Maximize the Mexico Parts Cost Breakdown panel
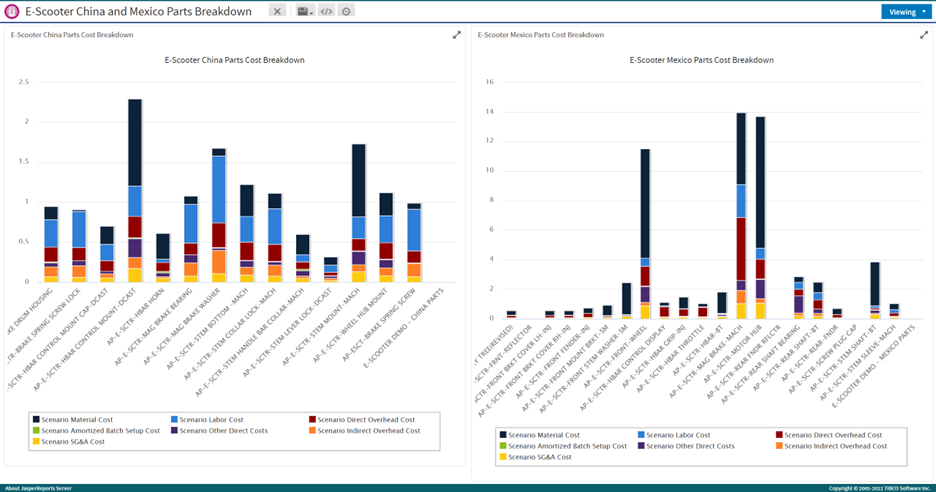 (x=924, y=35)
